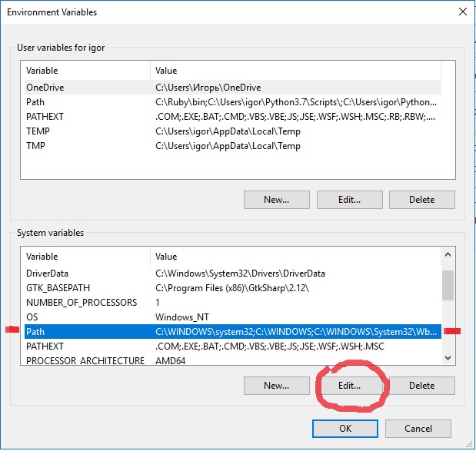Screen dimensions: 476x451
Task: Click the system variables scrollbar thumb
Action: [448, 285]
